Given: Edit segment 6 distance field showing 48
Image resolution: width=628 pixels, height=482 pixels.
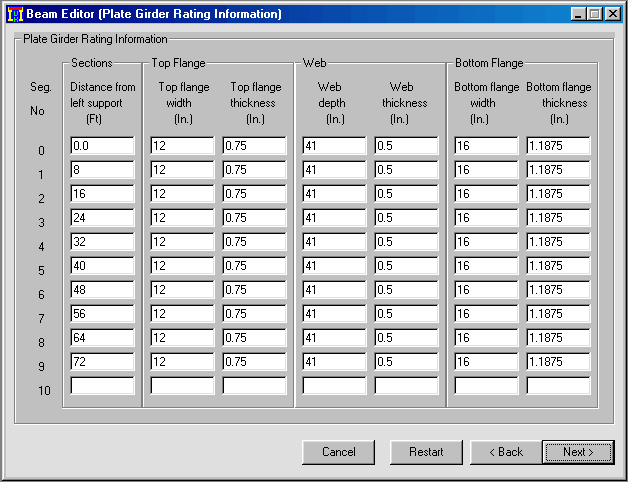Looking at the screenshot, I should pyautogui.click(x=102, y=290).
